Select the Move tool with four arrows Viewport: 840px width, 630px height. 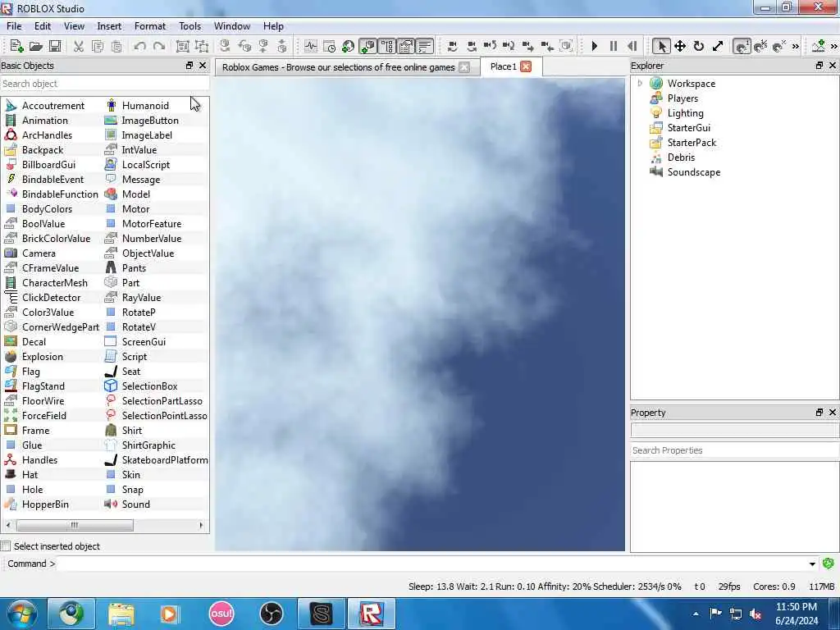[x=680, y=46]
